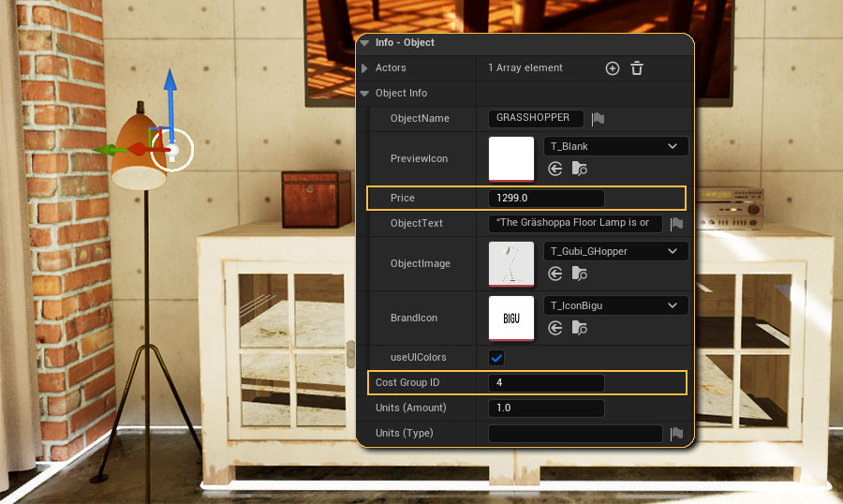Uncheck the useUIColors checkbox
The width and height of the screenshot is (843, 504).
(x=496, y=358)
